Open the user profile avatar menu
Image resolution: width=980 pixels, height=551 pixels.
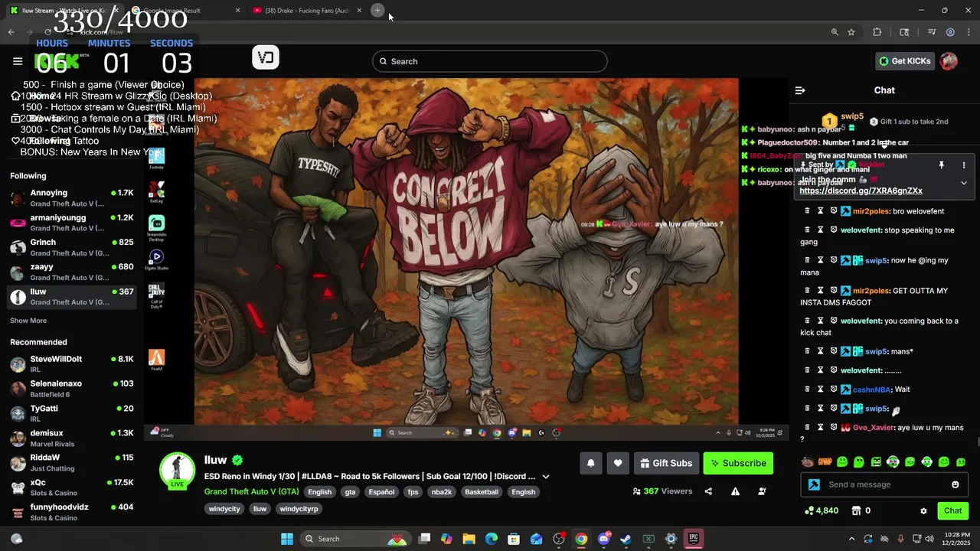click(x=949, y=61)
